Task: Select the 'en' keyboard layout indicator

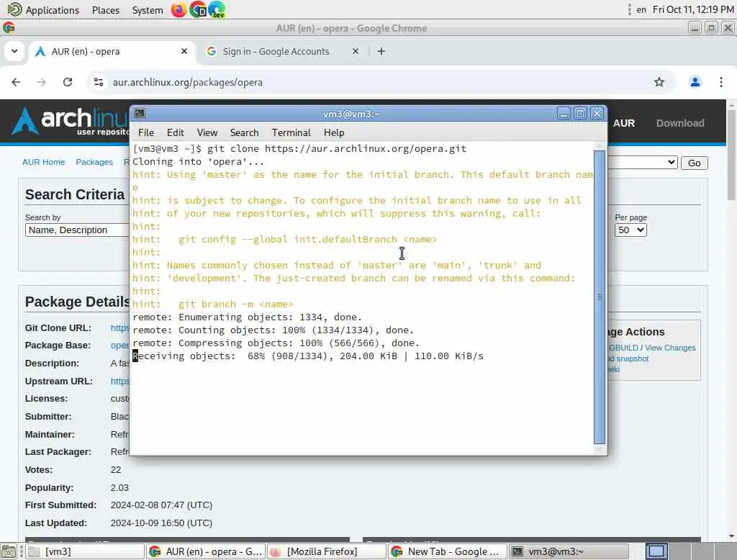Action: tap(641, 9)
